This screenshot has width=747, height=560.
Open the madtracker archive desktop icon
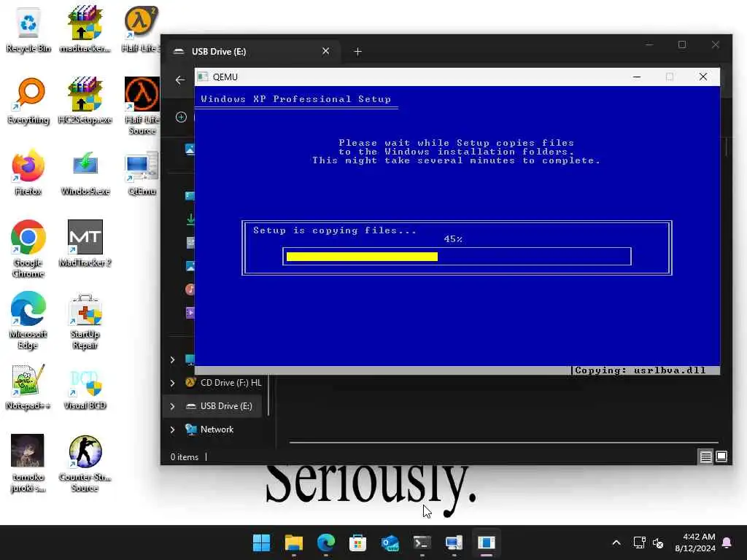(x=85, y=28)
